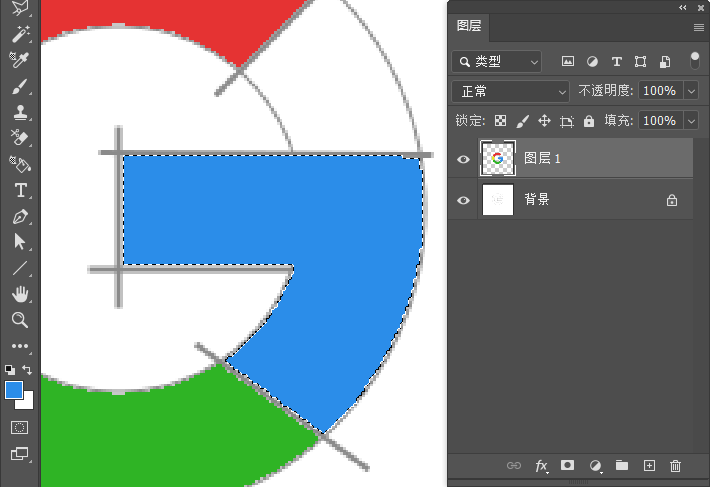Select the Line tool
The width and height of the screenshot is (710, 487).
click(x=20, y=268)
